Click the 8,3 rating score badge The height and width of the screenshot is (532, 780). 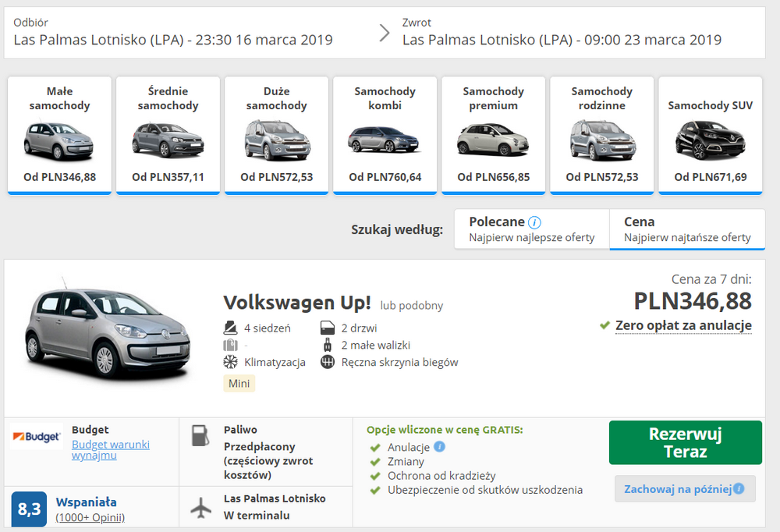(30, 509)
